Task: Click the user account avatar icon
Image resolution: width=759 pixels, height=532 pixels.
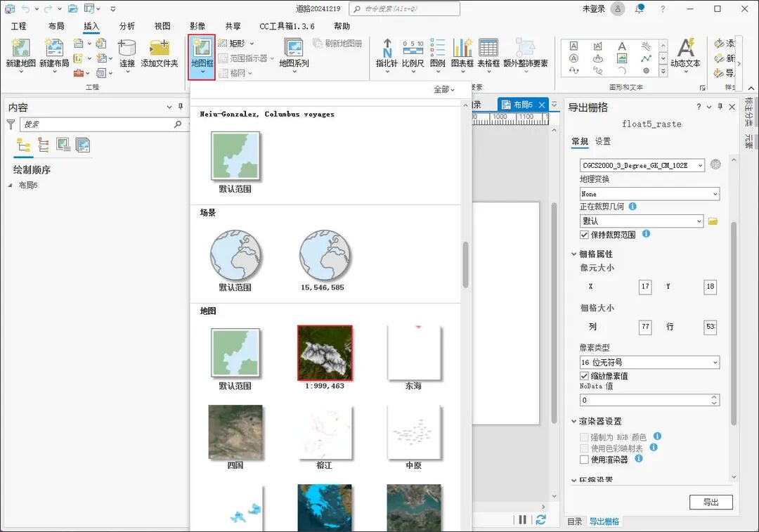Action: pyautogui.click(x=618, y=8)
